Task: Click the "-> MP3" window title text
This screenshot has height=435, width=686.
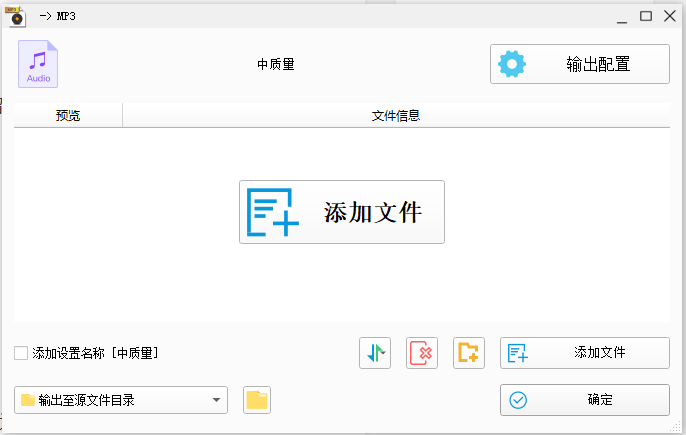Action: 58,16
